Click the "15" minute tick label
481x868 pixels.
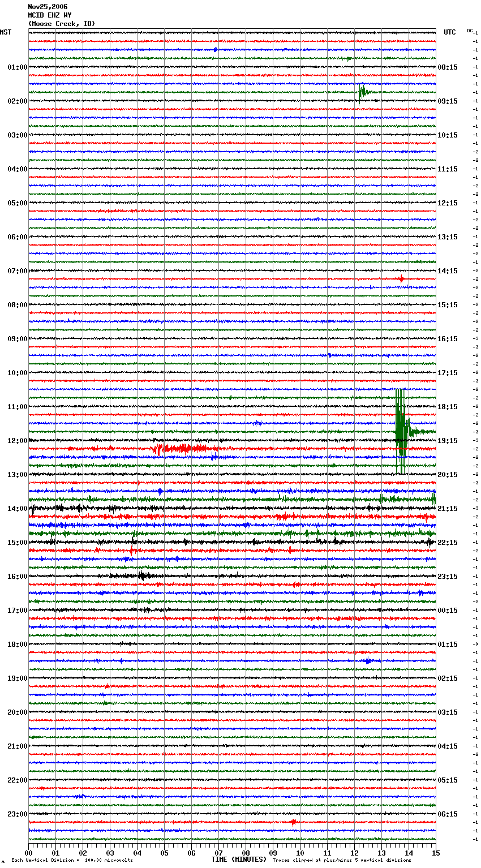pyautogui.click(x=436, y=853)
